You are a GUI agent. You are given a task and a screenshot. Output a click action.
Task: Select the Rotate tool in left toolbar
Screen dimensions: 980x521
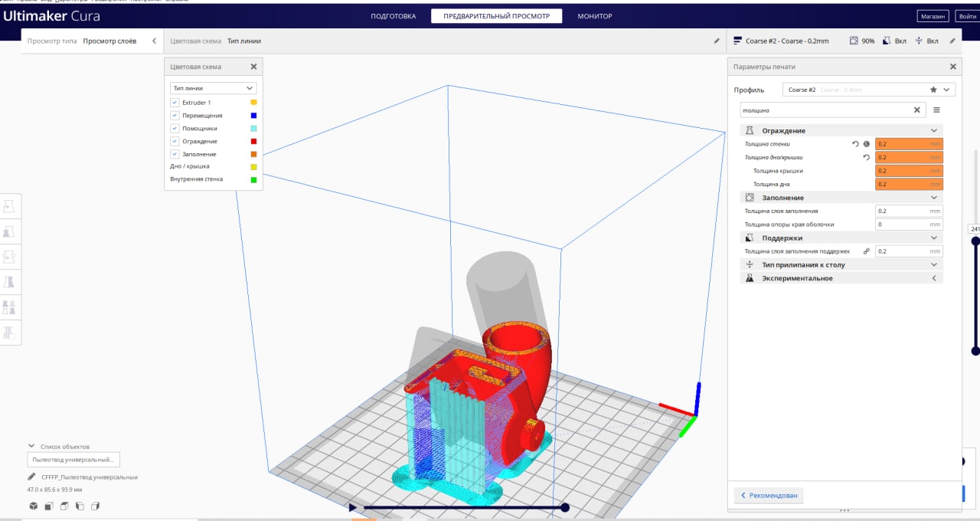coord(10,257)
